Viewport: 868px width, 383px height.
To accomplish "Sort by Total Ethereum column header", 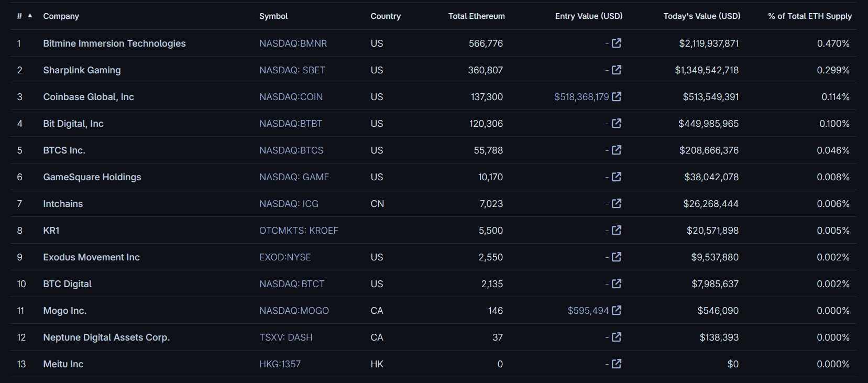I will point(476,16).
